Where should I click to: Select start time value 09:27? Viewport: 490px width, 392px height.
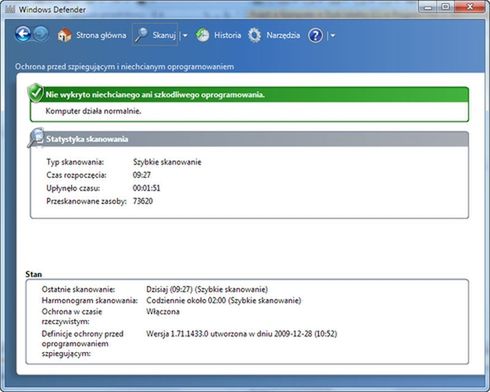tap(142, 175)
